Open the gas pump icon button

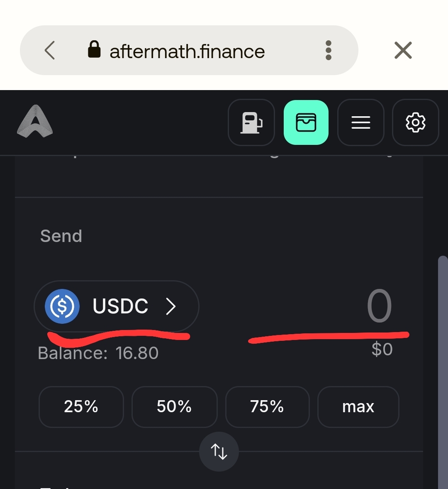(251, 122)
